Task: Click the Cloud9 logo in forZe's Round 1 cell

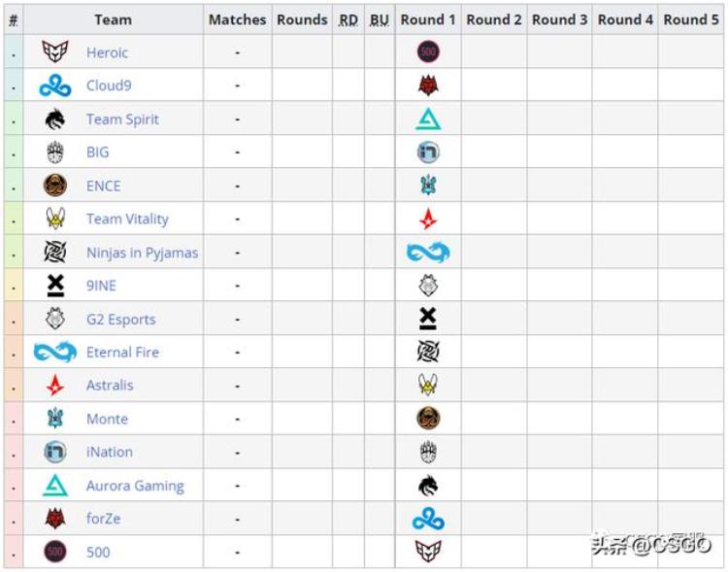Action: point(428,519)
